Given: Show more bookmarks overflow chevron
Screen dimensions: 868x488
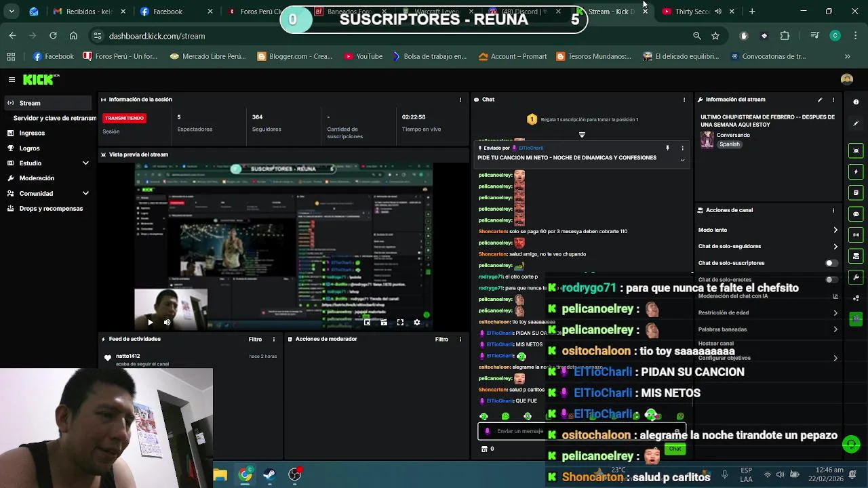Looking at the screenshot, I should 847,56.
